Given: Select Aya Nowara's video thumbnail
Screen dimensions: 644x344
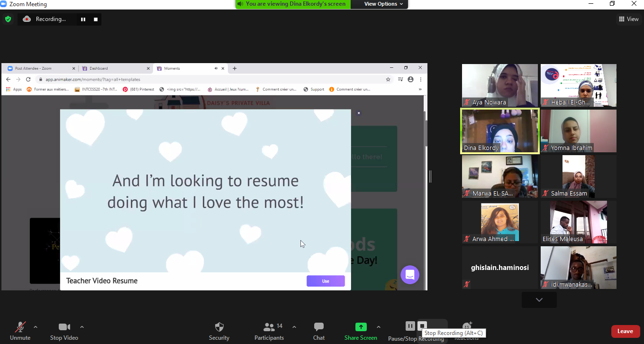Looking at the screenshot, I should [500, 85].
